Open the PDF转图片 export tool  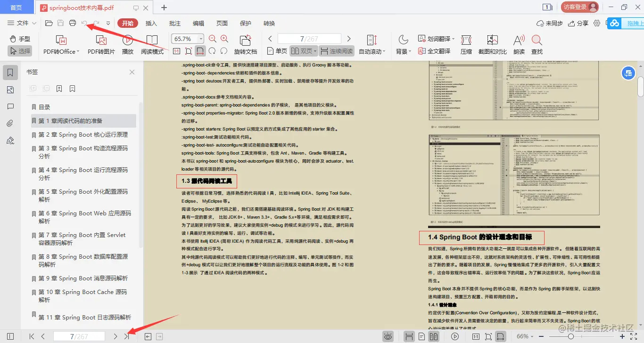pos(100,45)
